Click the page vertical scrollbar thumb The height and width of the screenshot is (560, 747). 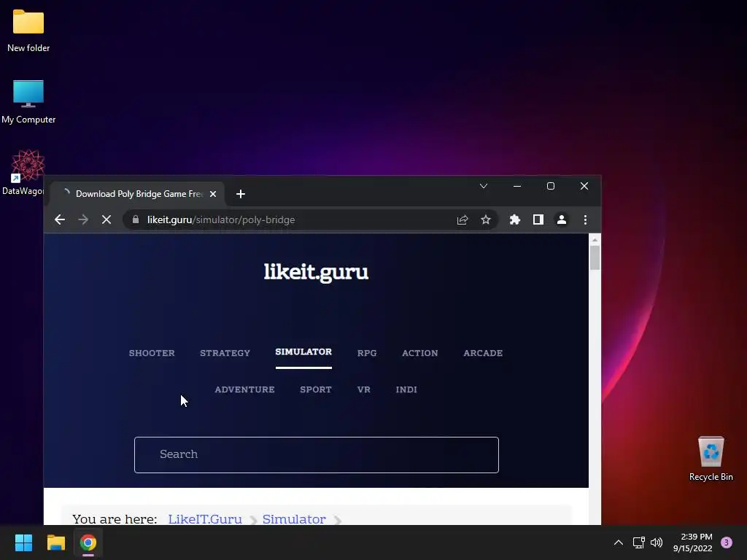pos(595,257)
